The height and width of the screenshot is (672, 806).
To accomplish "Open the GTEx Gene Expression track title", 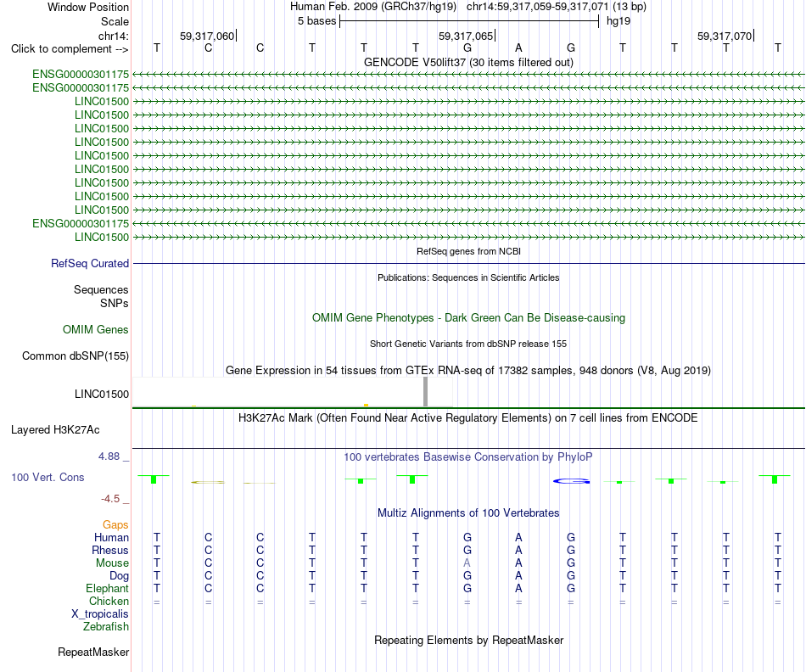I will click(468, 370).
